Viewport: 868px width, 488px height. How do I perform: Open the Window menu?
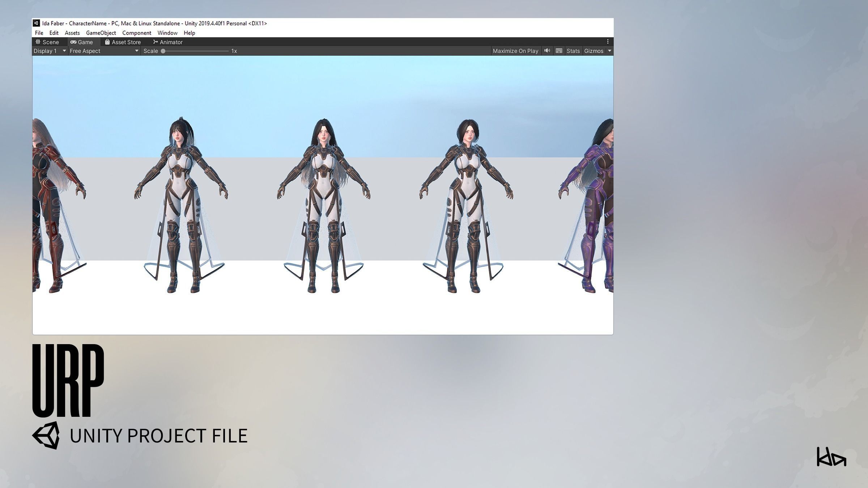(167, 33)
